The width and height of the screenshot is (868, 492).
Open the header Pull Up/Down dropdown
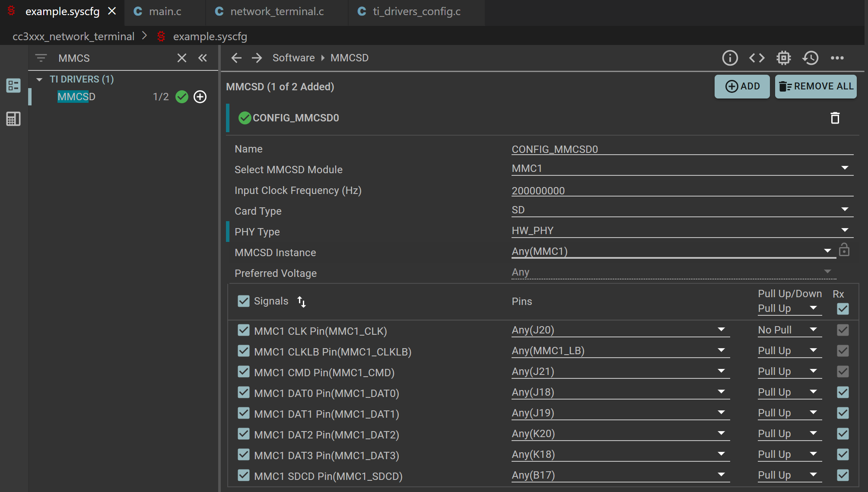pos(789,308)
